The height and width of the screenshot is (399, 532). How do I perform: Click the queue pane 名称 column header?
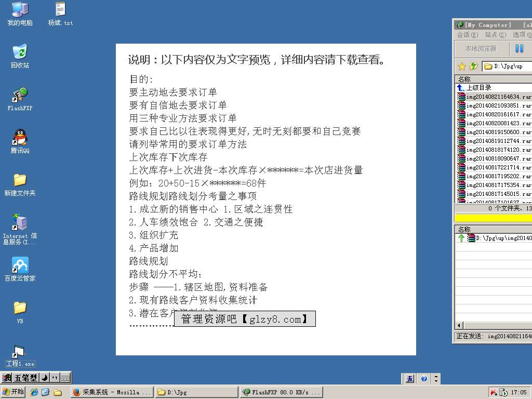[x=494, y=229]
